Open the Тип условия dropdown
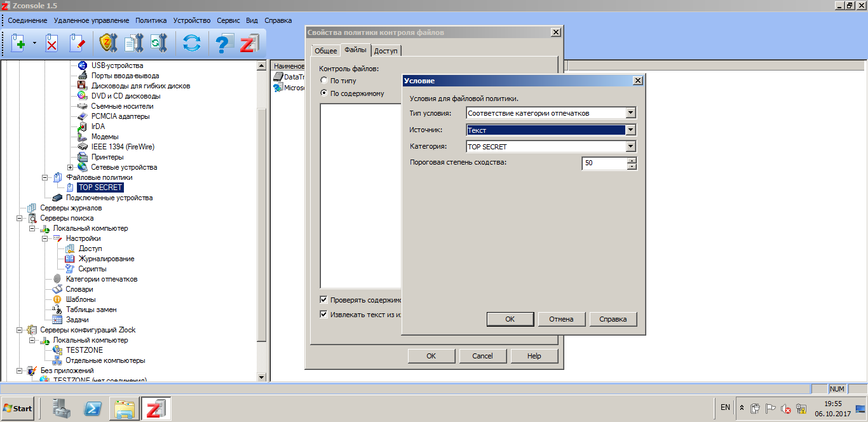Screen dimensions: 868x422 [x=630, y=113]
